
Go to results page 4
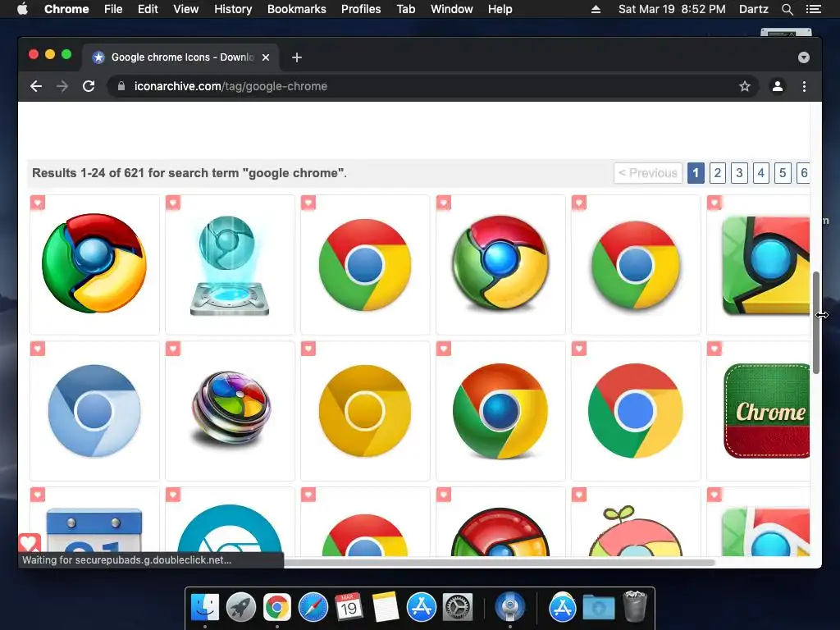(760, 173)
